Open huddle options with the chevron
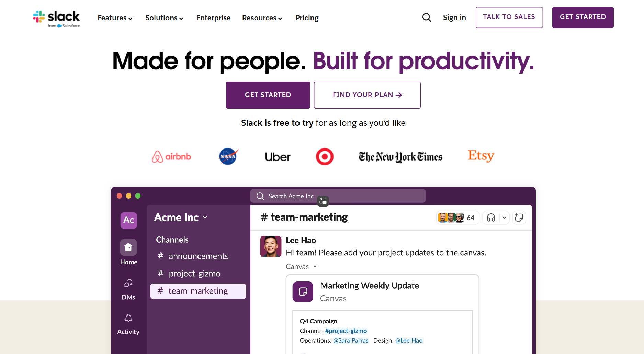 pos(505,218)
